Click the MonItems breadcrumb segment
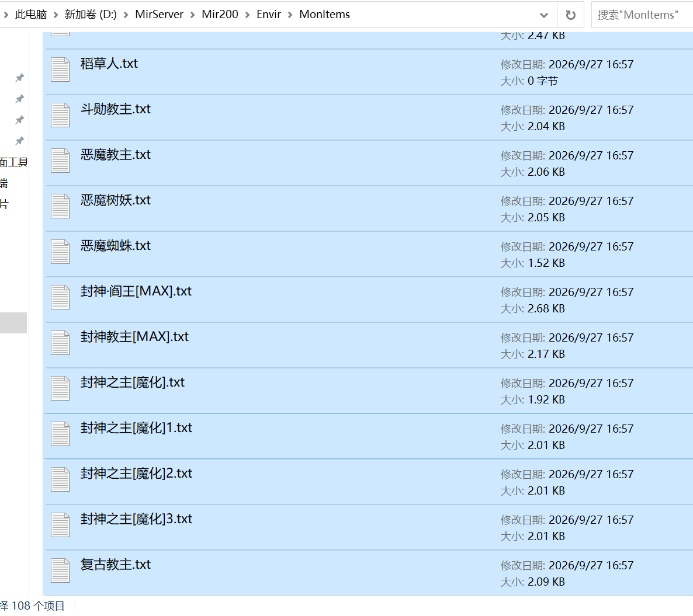The image size is (693, 616). pyautogui.click(x=324, y=15)
